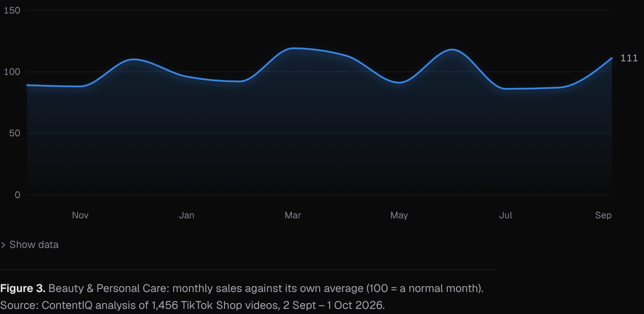This screenshot has height=314, width=644.
Task: Click the 150 y-axis label
Action: click(12, 10)
